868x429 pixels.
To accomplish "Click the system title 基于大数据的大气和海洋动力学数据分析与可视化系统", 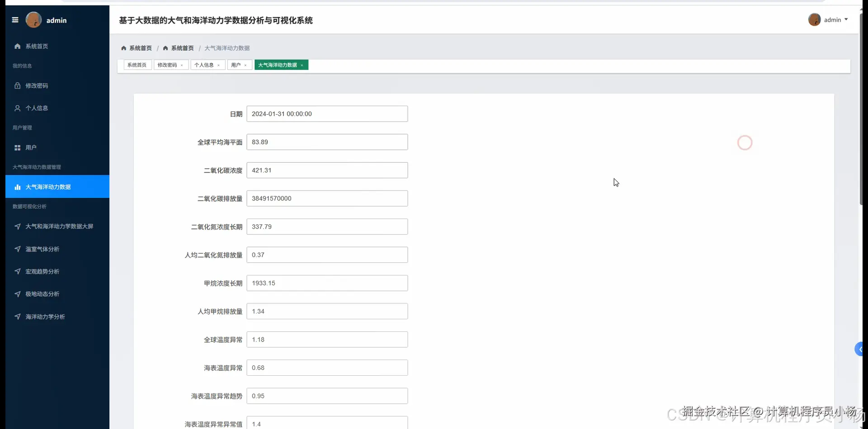I will [x=216, y=20].
